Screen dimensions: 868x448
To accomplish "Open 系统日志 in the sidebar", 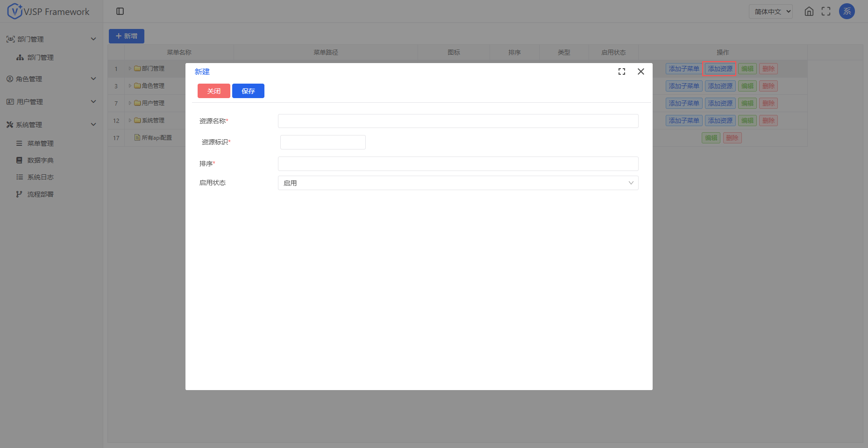I will point(40,177).
